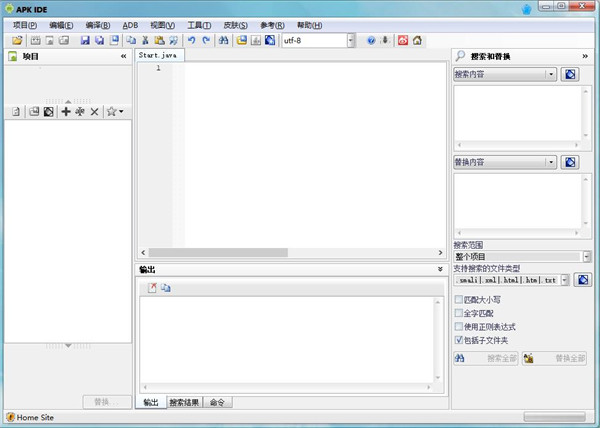Viewport: 600px width, 428px height.
Task: Click the 搜索全部 button
Action: [x=486, y=358]
